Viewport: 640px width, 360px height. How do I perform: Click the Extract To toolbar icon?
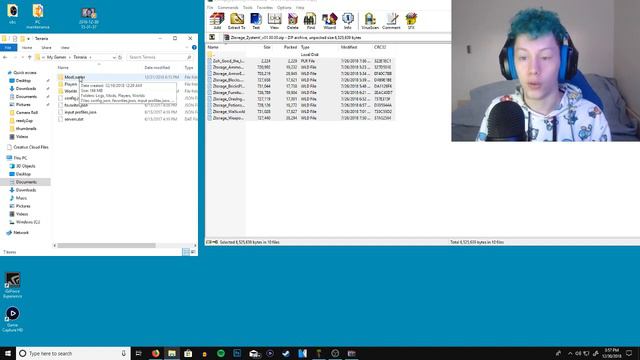(236, 20)
